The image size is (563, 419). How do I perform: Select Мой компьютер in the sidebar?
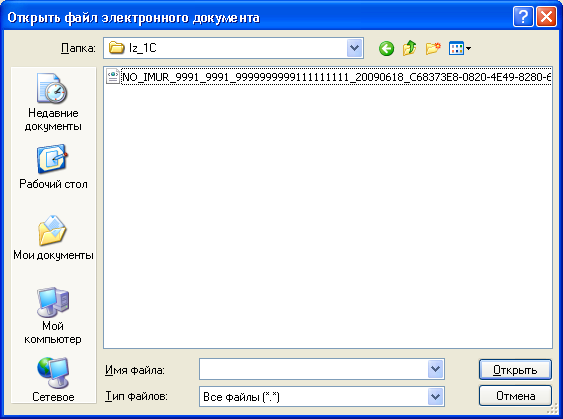53,316
